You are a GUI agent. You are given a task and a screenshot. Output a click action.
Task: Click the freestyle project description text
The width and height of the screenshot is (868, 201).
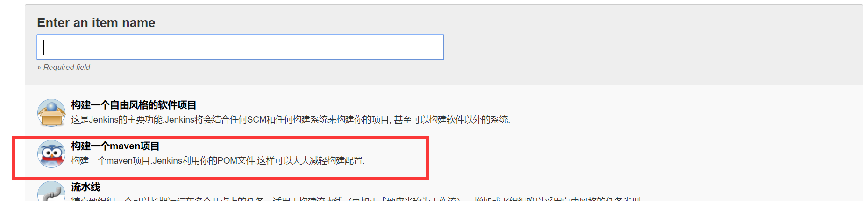(291, 119)
